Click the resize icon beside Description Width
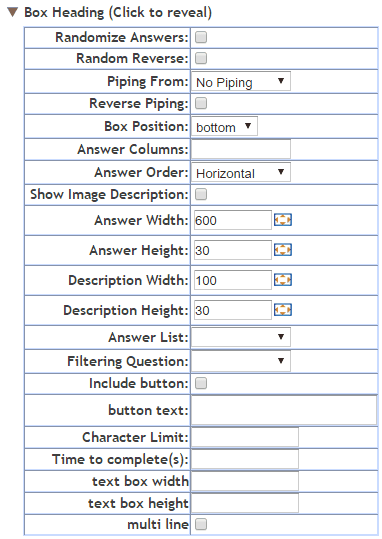 point(283,280)
